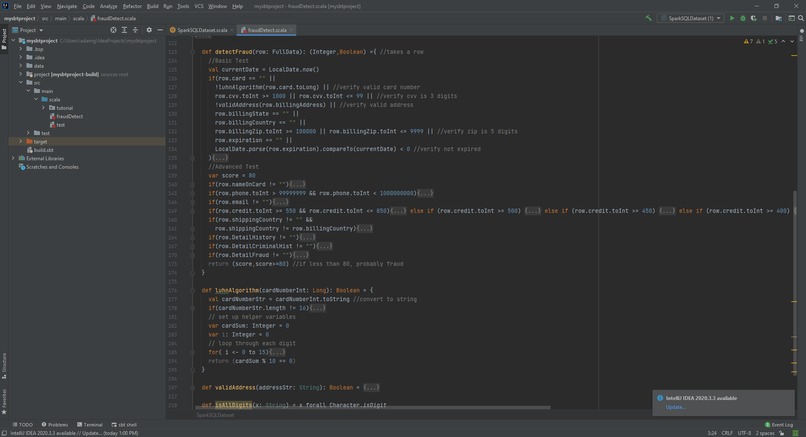The width and height of the screenshot is (806, 437).
Task: Open sbt shell tool window
Action: tap(124, 425)
